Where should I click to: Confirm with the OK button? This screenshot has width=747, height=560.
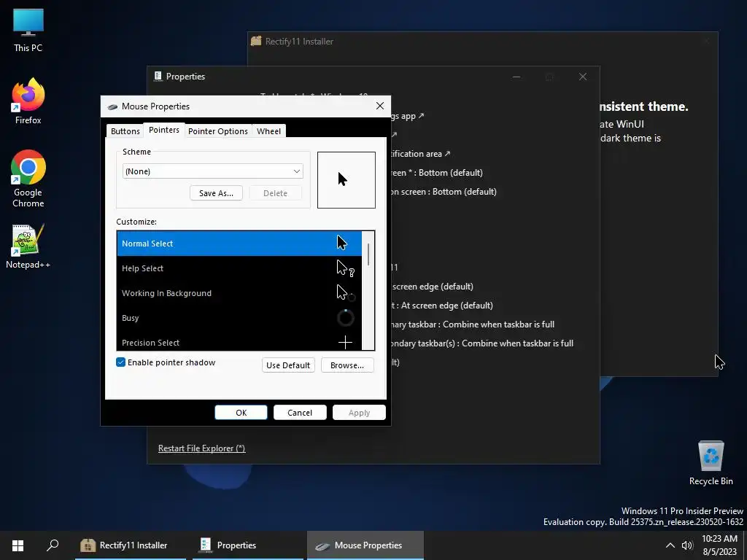[241, 413]
